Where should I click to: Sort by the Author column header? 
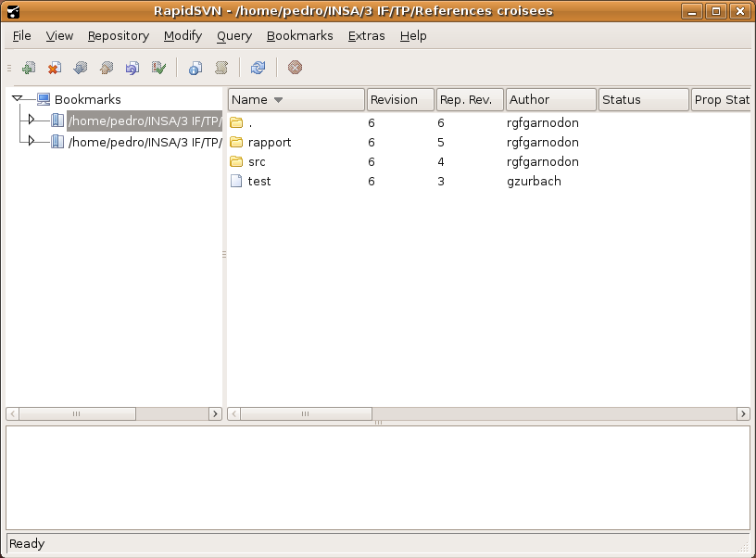pos(550,100)
